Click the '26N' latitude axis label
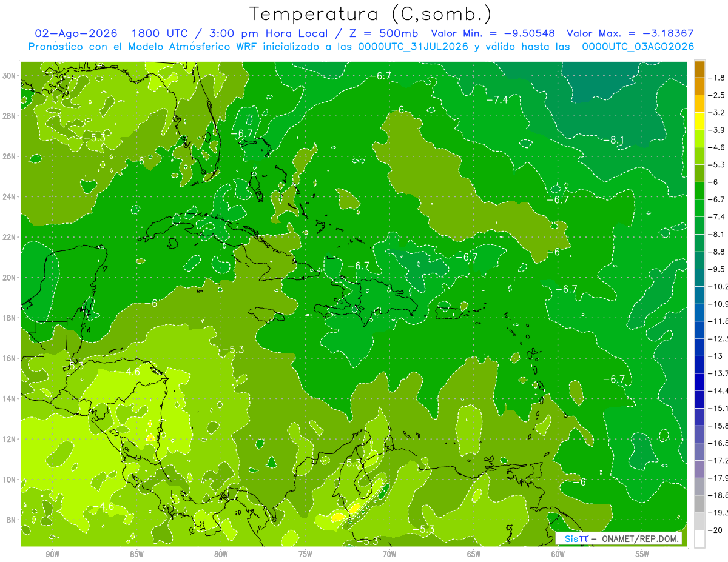 point(10,156)
